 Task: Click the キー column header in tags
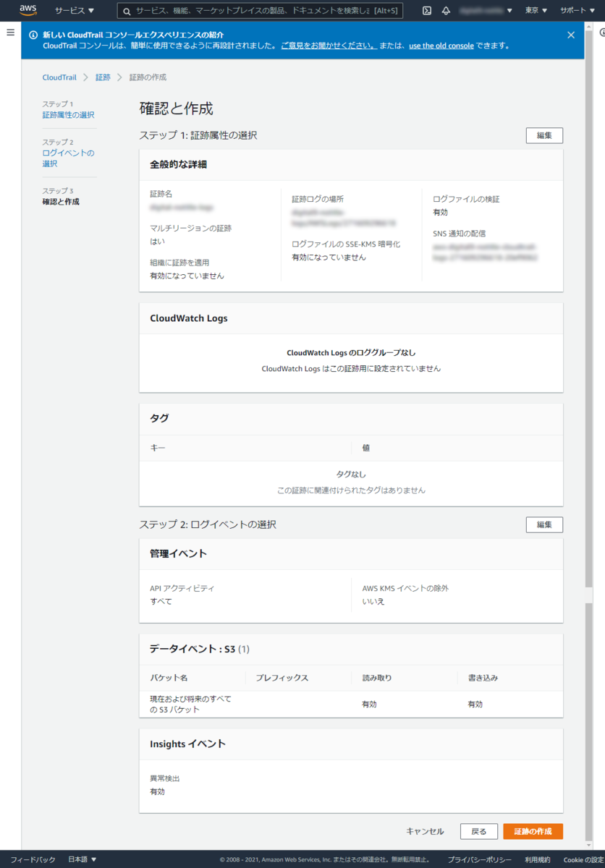[158, 448]
